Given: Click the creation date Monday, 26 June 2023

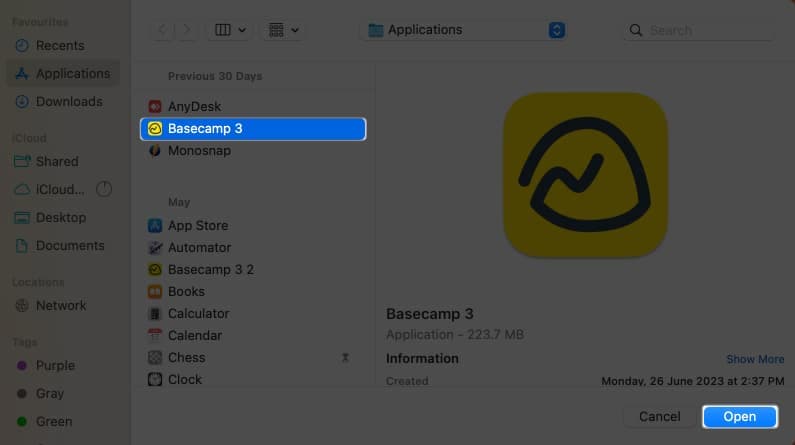Looking at the screenshot, I should point(693,381).
